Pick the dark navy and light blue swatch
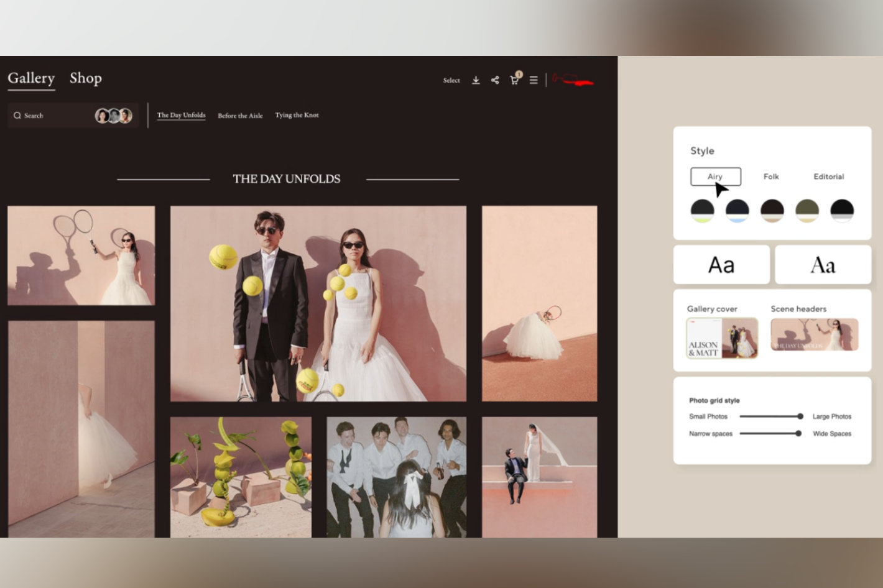 coord(737,211)
